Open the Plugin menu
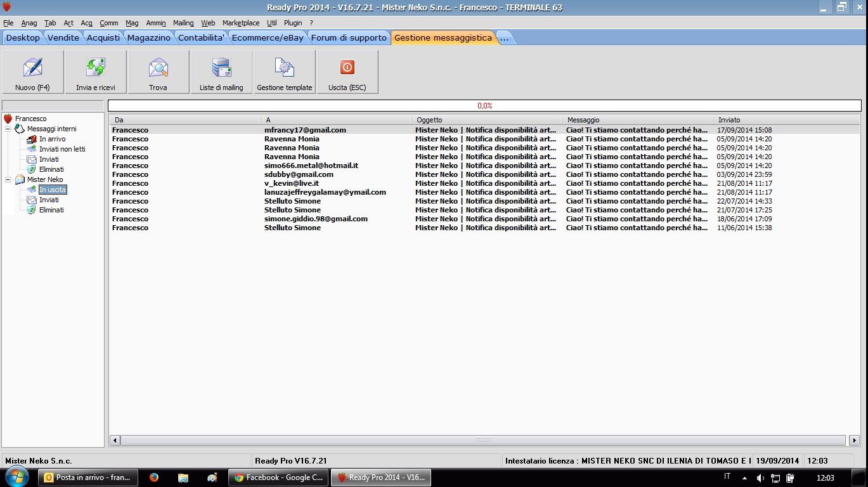The height and width of the screenshot is (487, 868). pyautogui.click(x=293, y=23)
